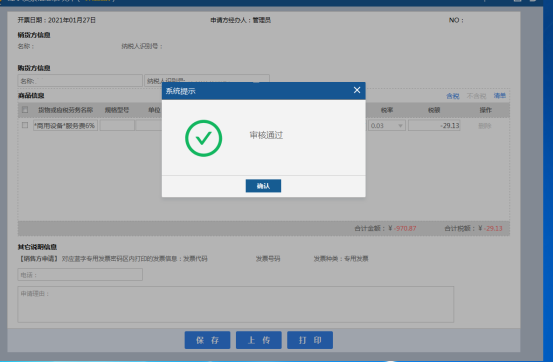The width and height of the screenshot is (553, 363).
Task: Switch to the 不含税 pricing option
Action: (x=476, y=96)
